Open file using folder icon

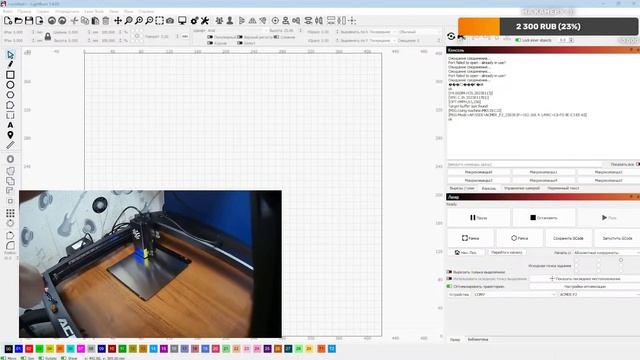[x=18, y=20]
